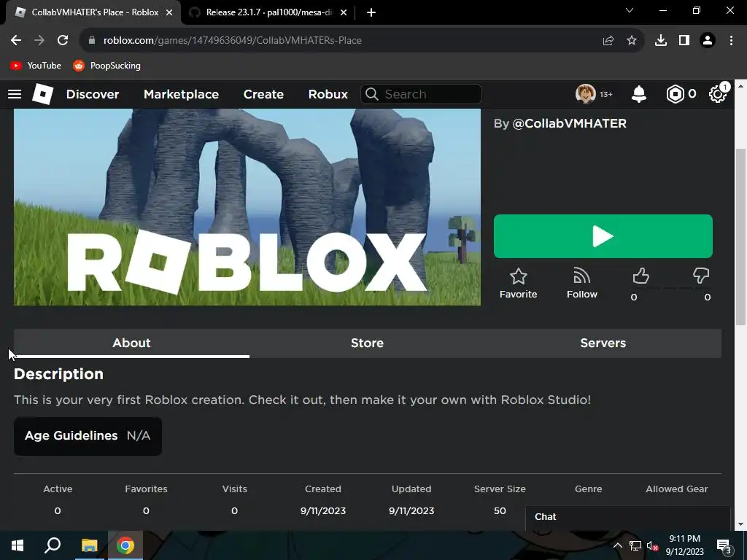
Task: Go back in browser history
Action: [x=16, y=40]
